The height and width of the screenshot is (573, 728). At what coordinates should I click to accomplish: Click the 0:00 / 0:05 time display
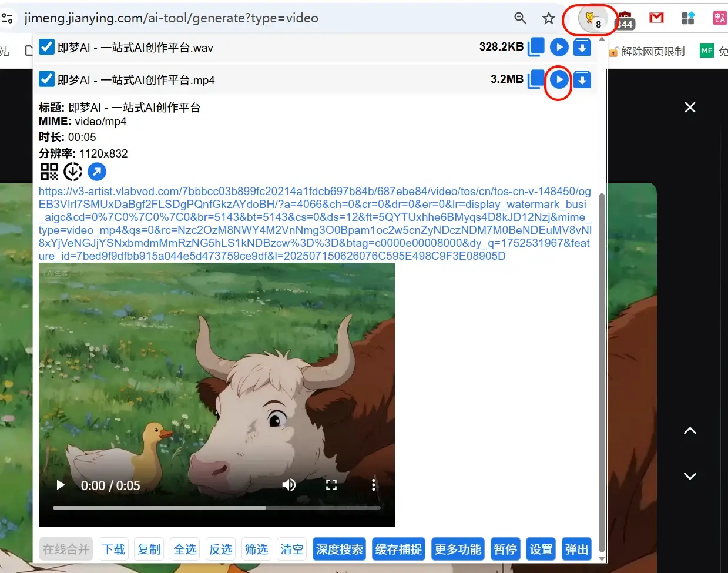(110, 485)
